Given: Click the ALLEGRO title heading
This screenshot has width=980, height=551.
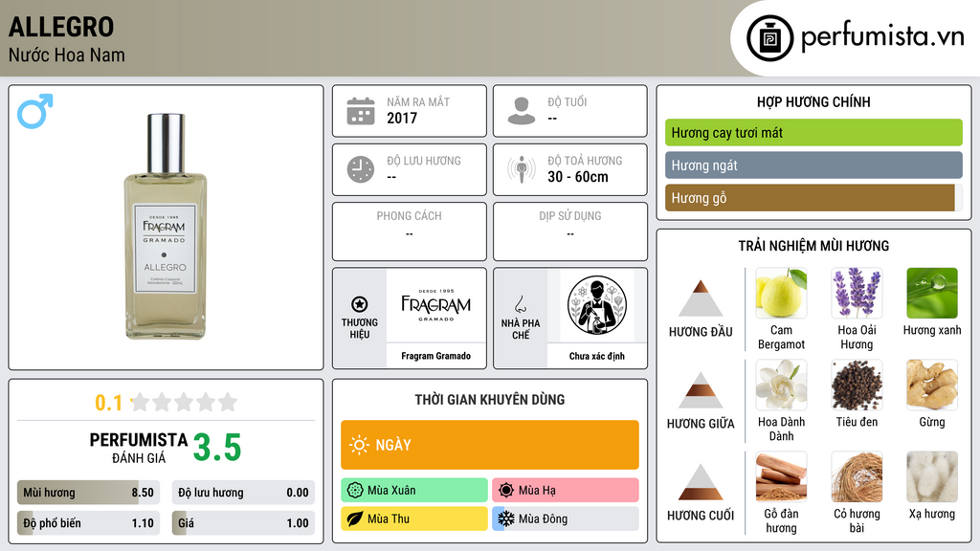Looking at the screenshot, I should (61, 27).
